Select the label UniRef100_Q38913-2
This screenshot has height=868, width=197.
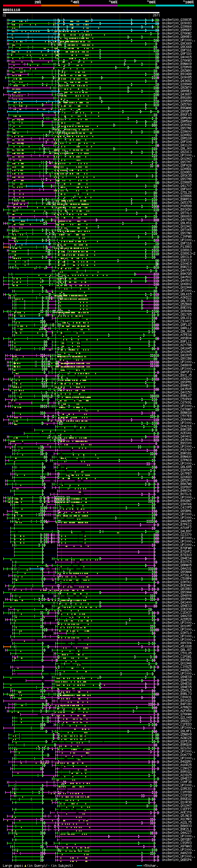tap(179, 253)
